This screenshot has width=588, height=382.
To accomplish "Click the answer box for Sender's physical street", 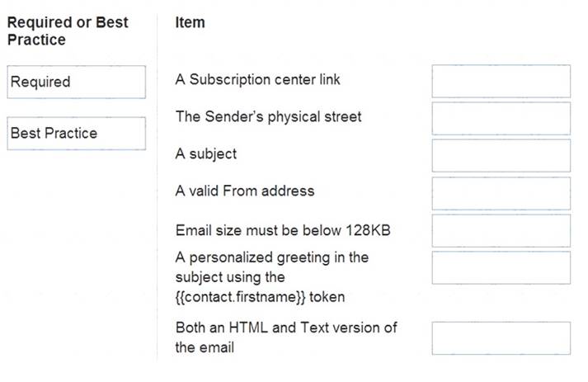I will pyautogui.click(x=501, y=118).
